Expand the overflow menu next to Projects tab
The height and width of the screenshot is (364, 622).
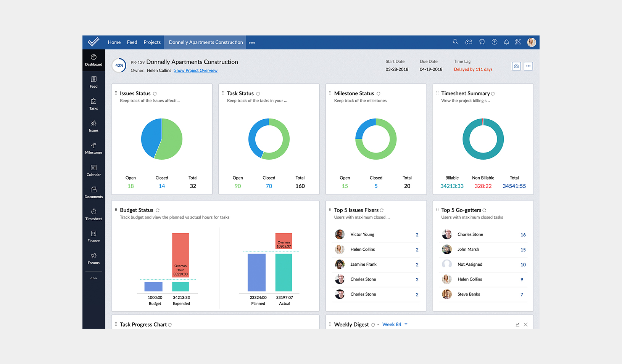tap(252, 43)
